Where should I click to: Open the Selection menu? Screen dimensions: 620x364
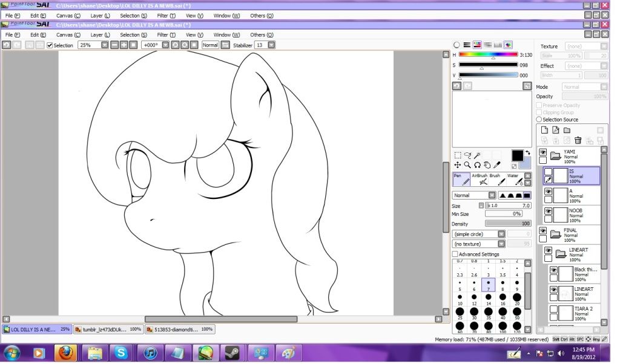133,34
